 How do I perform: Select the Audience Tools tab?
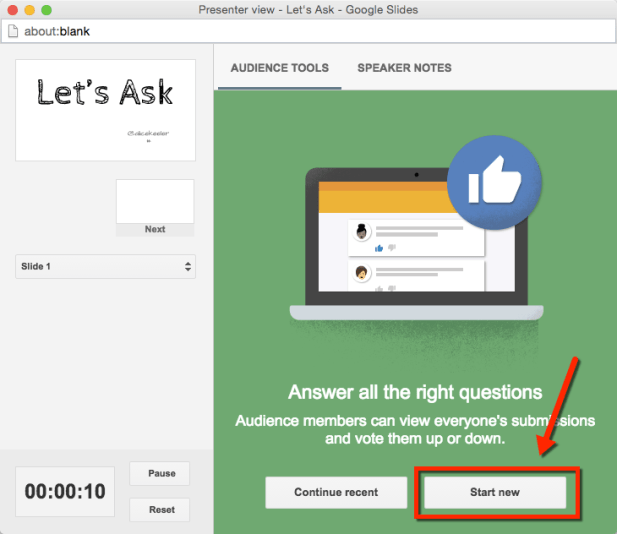pyautogui.click(x=279, y=68)
